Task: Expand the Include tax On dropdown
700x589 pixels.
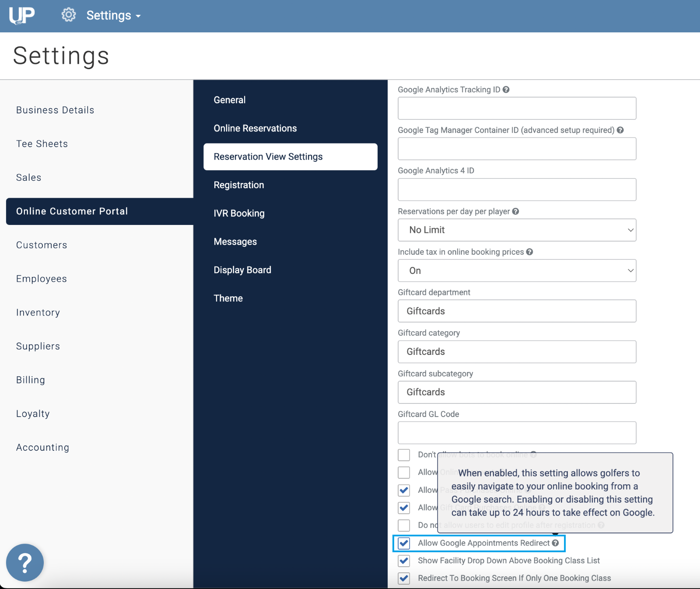Action: tap(517, 271)
